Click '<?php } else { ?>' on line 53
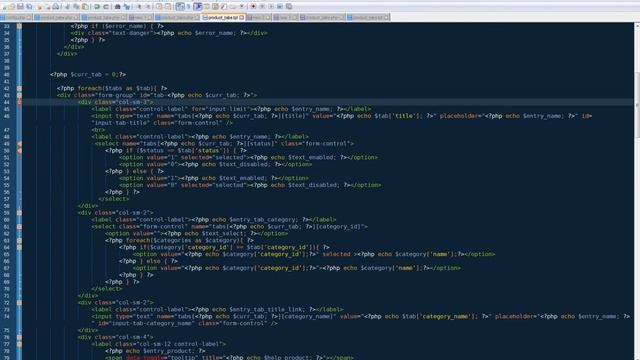 [134, 171]
